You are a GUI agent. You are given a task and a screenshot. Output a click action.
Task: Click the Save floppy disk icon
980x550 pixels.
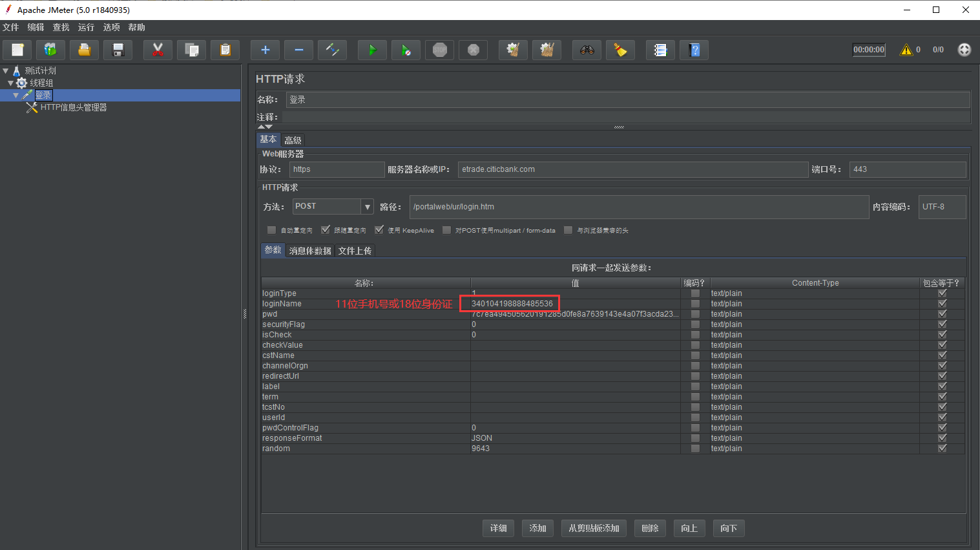(118, 50)
